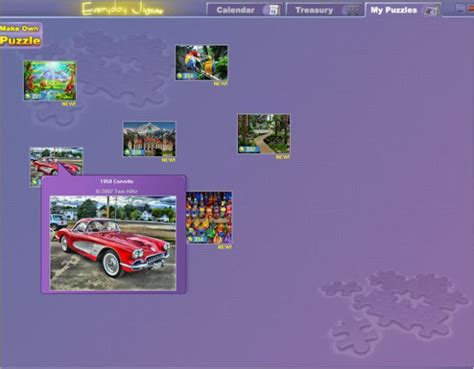Click the NEW! label under parrots puzzle

(221, 84)
